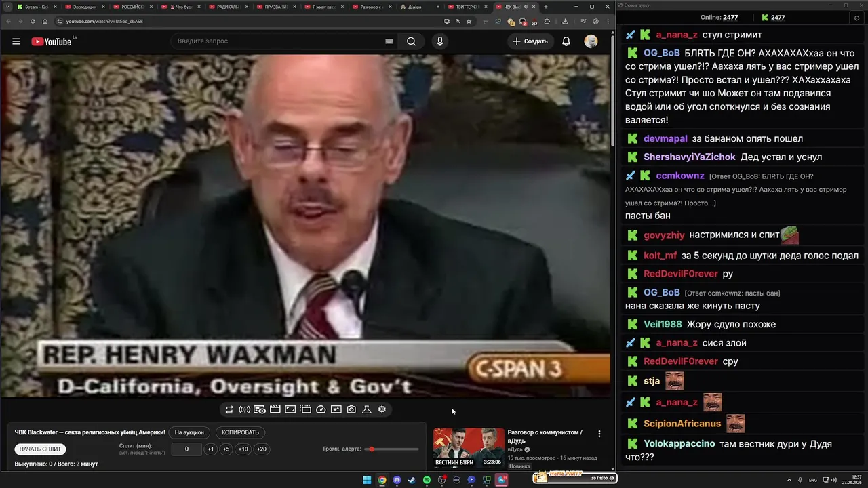Click username devmapal in chat
Image resolution: width=868 pixels, height=488 pixels.
pos(665,138)
